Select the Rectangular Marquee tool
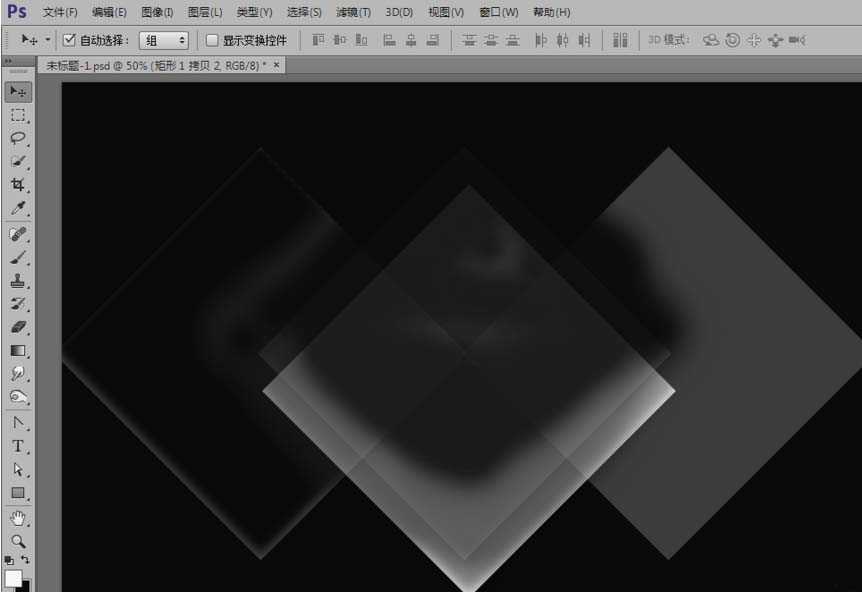The image size is (862, 592). click(18, 115)
